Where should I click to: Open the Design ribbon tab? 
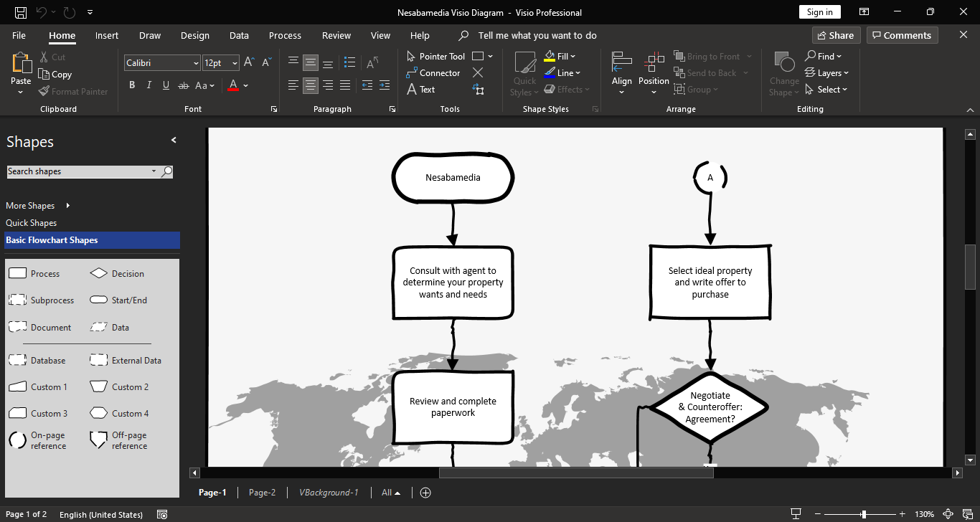194,35
